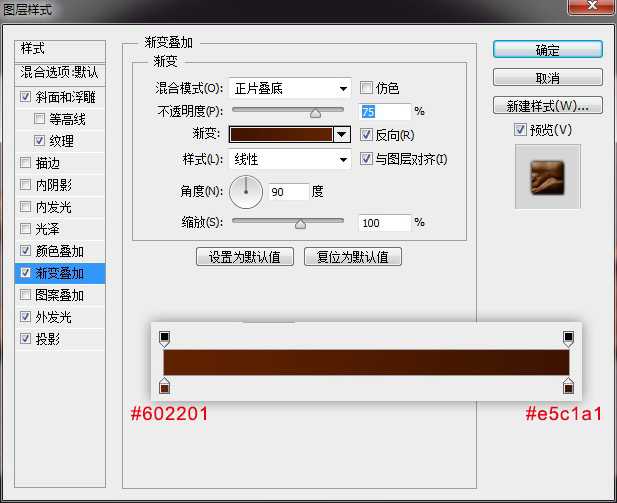Screen dimensions: 617x503
Task: Click the 复位为默认值 button
Action: [353, 257]
